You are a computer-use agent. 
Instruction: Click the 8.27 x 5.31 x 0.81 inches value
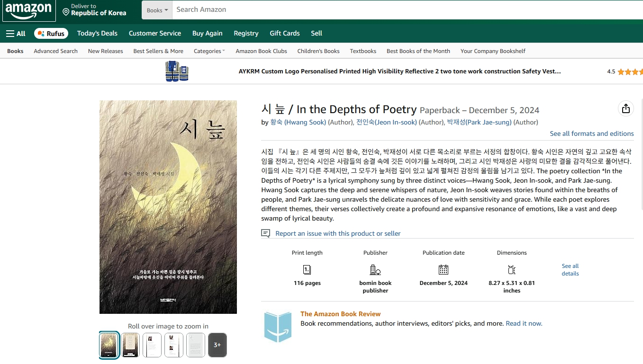(512, 287)
